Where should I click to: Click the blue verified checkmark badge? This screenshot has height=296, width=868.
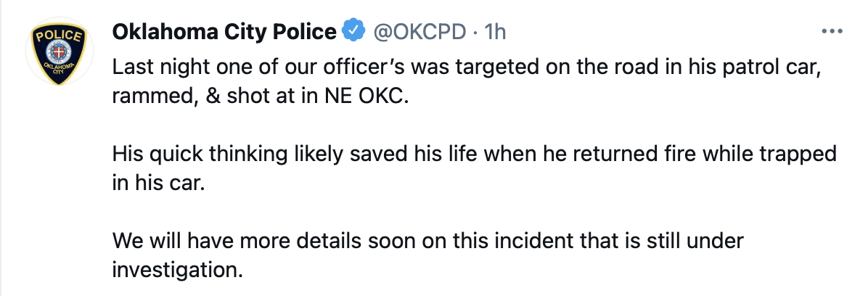354,31
